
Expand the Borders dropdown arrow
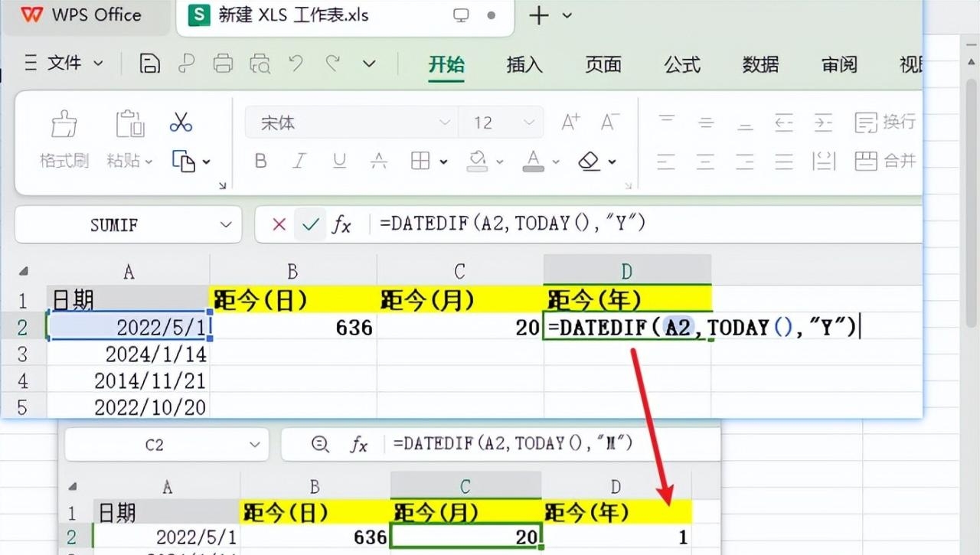coord(443,162)
